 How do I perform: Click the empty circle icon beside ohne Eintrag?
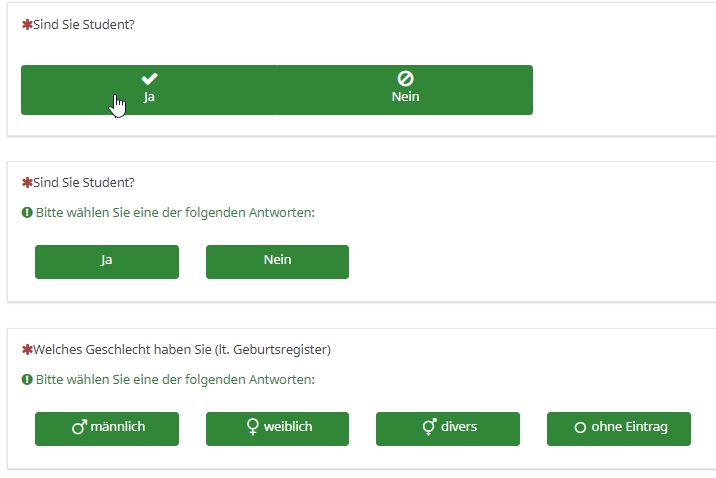580,428
